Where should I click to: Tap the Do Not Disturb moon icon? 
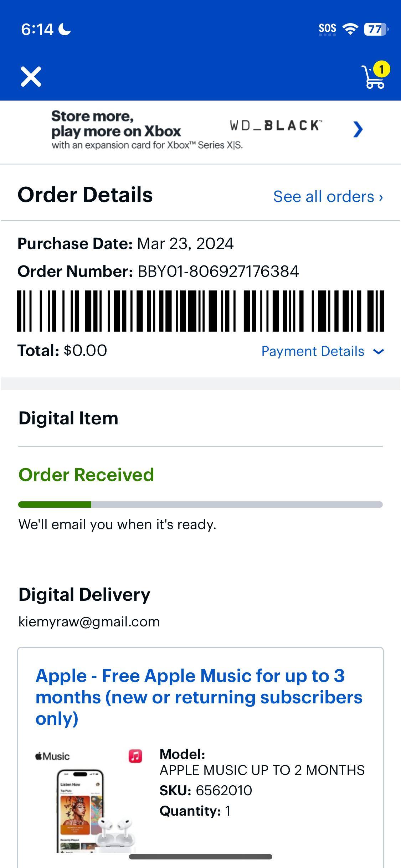coord(65,29)
